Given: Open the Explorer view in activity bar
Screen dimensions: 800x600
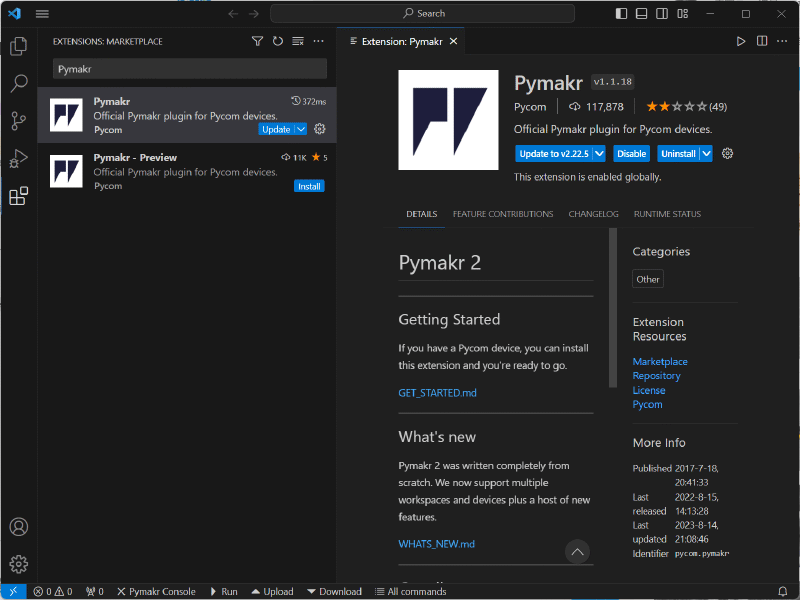Looking at the screenshot, I should coord(18,46).
